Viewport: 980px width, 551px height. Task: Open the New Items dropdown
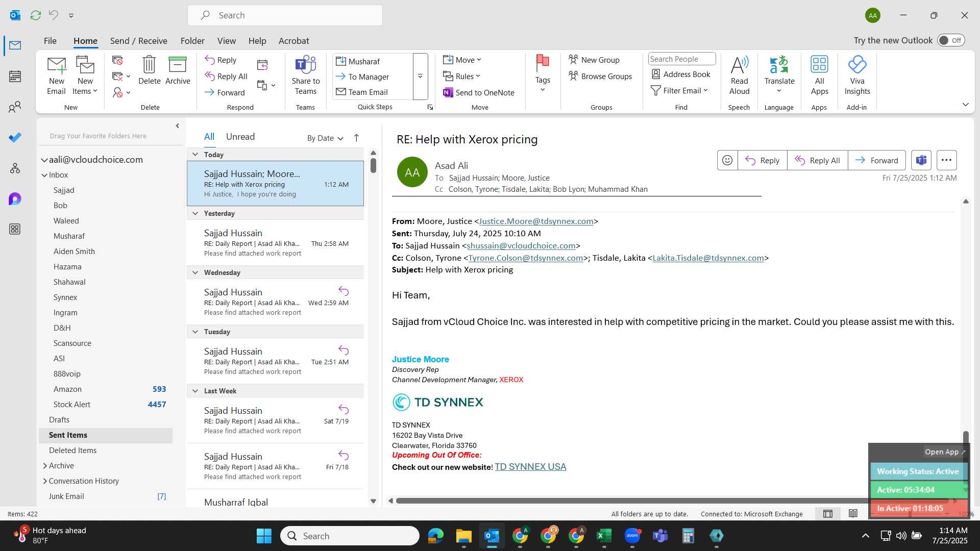tap(85, 76)
